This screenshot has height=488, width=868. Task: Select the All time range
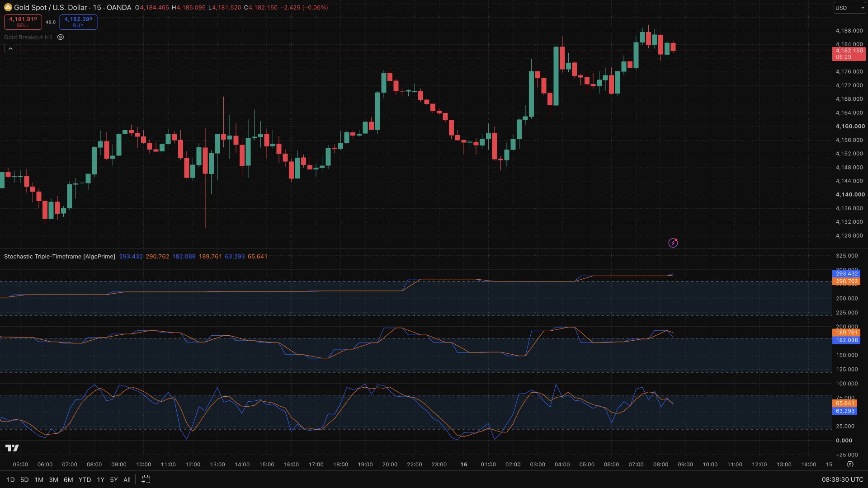click(x=127, y=479)
